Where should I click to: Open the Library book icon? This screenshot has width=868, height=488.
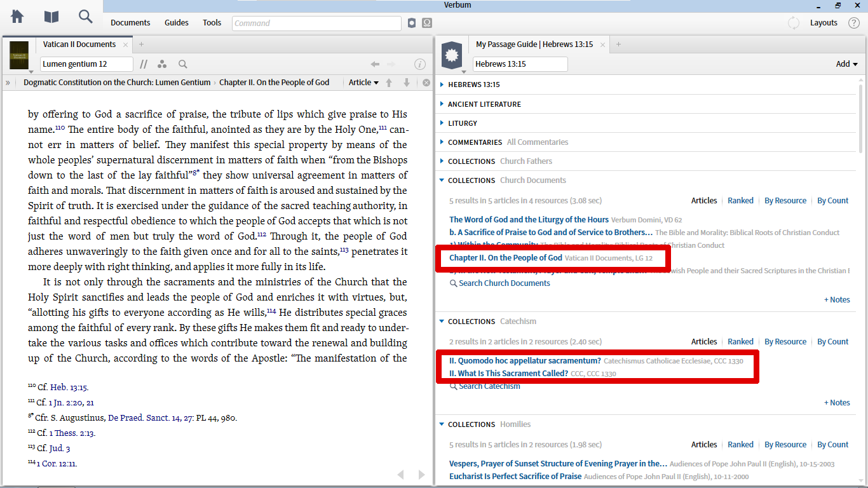51,17
